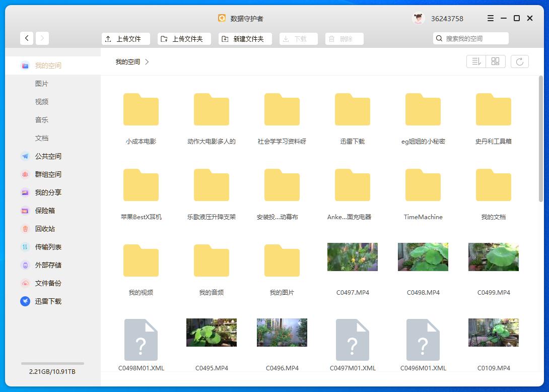Switch to the 视频 category
The width and height of the screenshot is (549, 392).
(42, 102)
